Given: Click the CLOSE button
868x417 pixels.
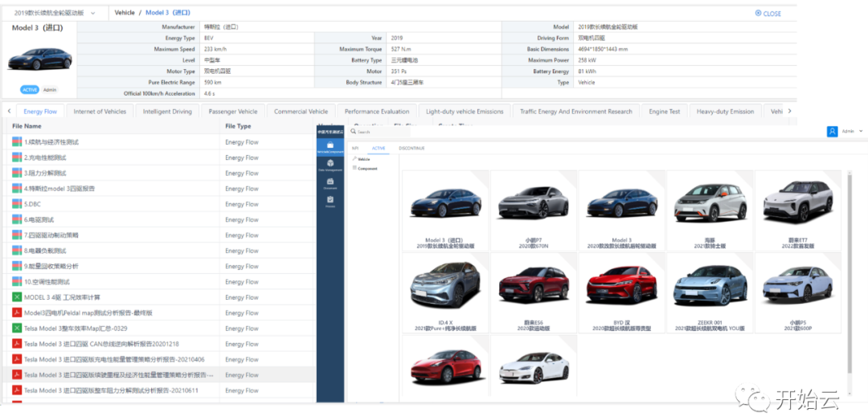Looking at the screenshot, I should tap(768, 14).
